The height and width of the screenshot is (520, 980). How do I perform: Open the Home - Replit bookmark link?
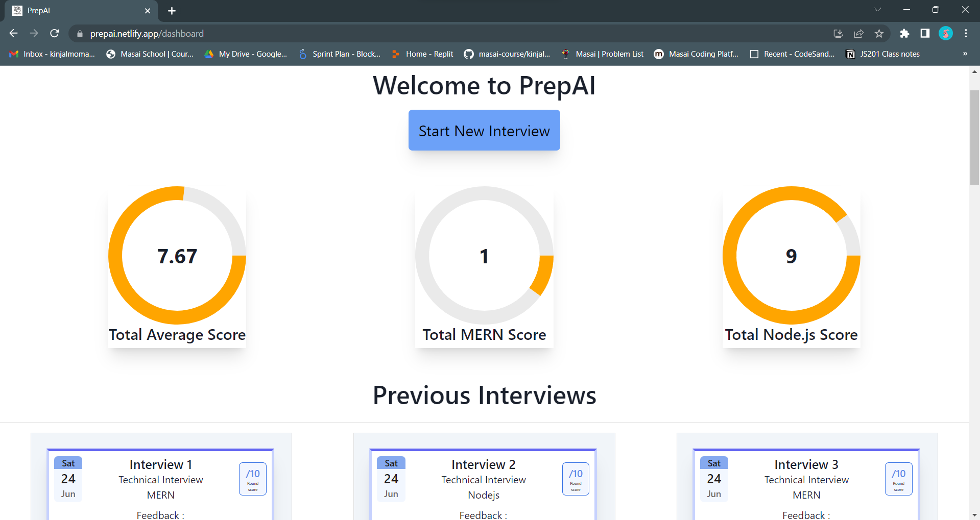coord(422,54)
